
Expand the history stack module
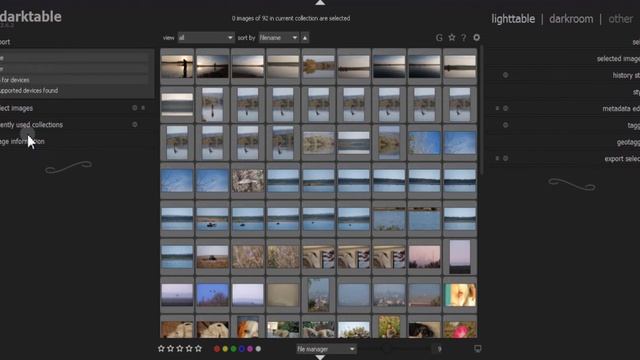pos(626,75)
